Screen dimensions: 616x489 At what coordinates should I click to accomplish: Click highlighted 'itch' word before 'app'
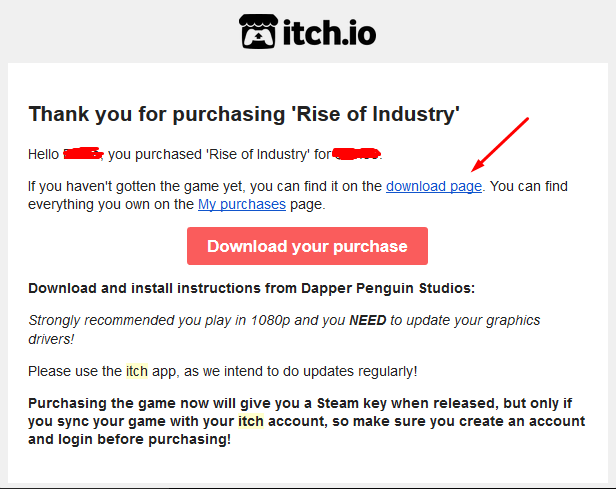(136, 371)
